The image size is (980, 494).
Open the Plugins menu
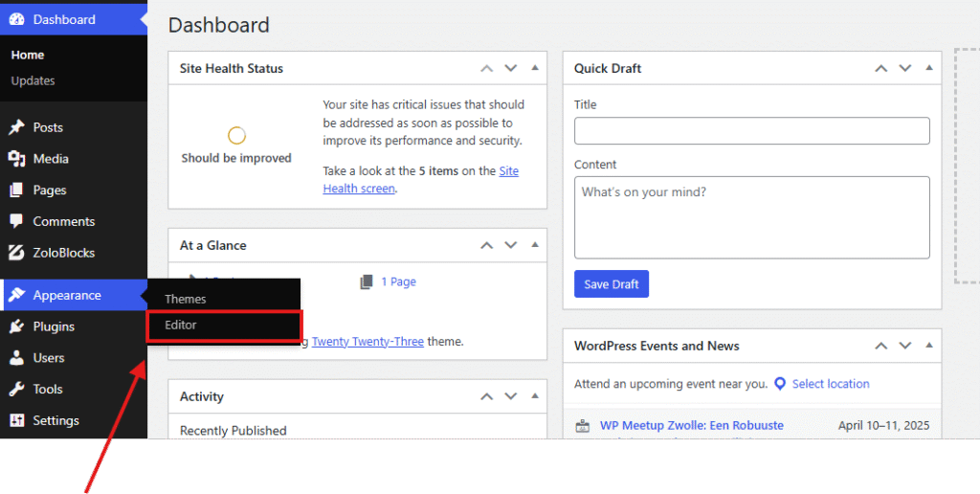click(x=74, y=326)
